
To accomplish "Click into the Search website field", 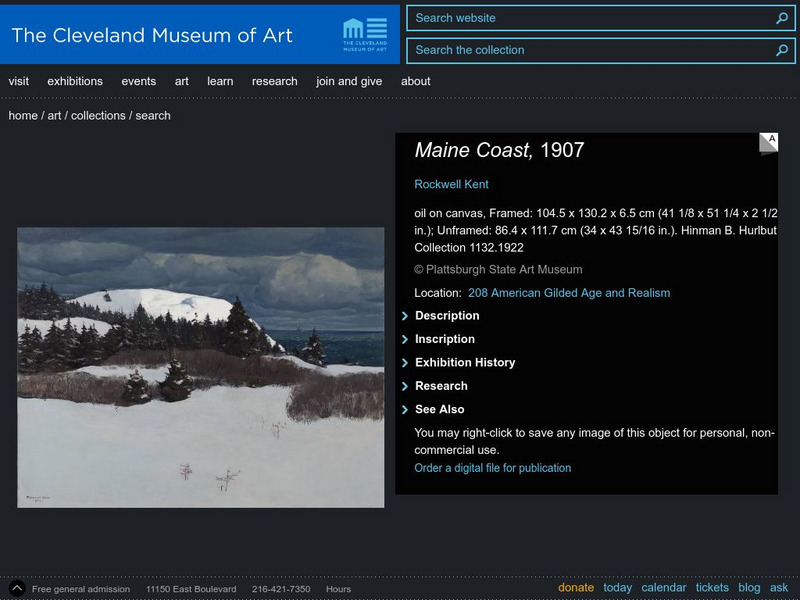I will pos(590,18).
